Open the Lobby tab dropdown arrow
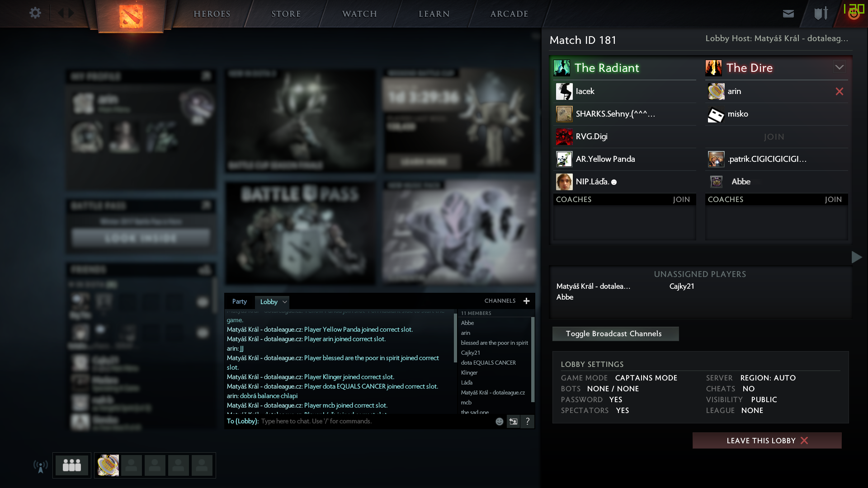The height and width of the screenshot is (488, 868). coord(285,302)
